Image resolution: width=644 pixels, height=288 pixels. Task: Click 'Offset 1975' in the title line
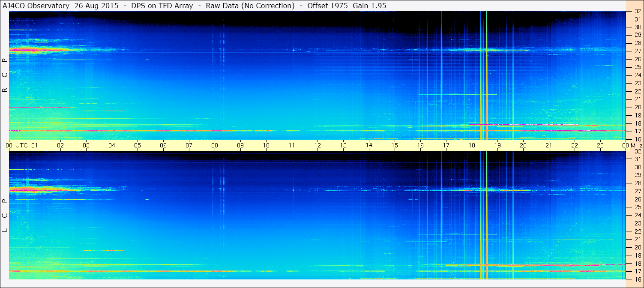tap(327, 6)
